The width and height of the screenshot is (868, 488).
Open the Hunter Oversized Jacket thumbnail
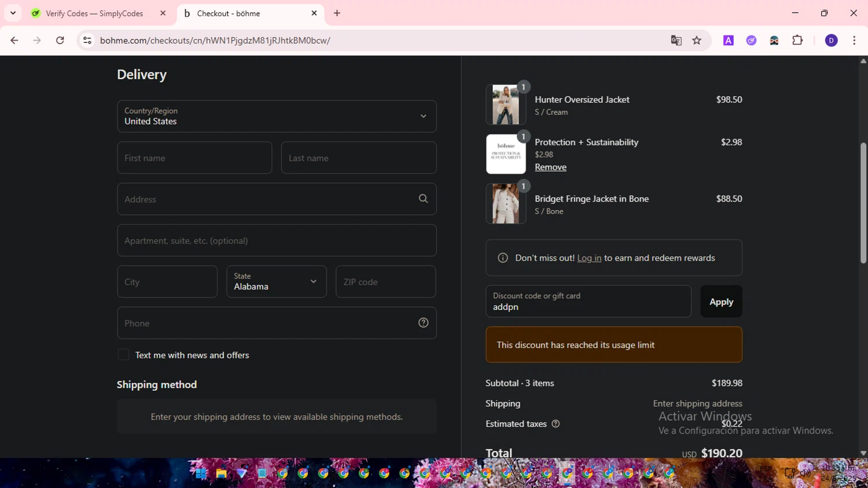[x=506, y=105]
